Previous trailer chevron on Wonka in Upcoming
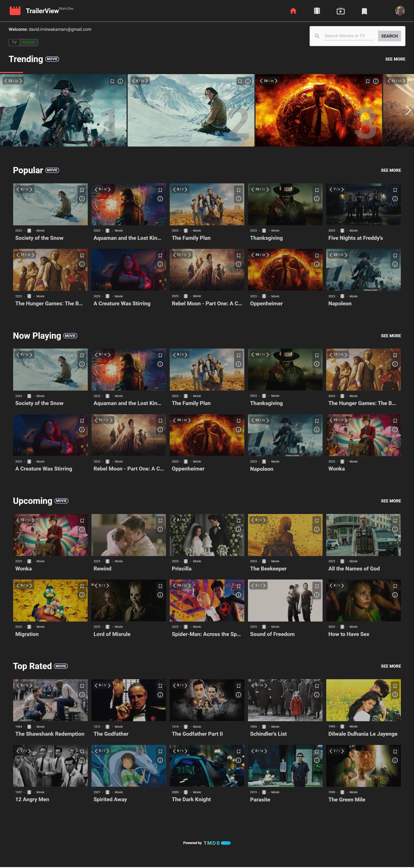This screenshot has width=414, height=868. point(18,520)
